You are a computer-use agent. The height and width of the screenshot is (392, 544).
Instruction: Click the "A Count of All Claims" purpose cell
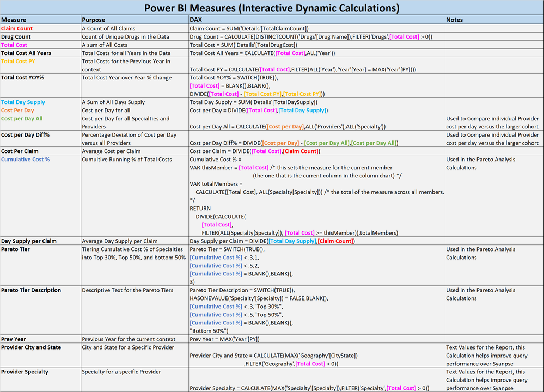tap(135, 28)
